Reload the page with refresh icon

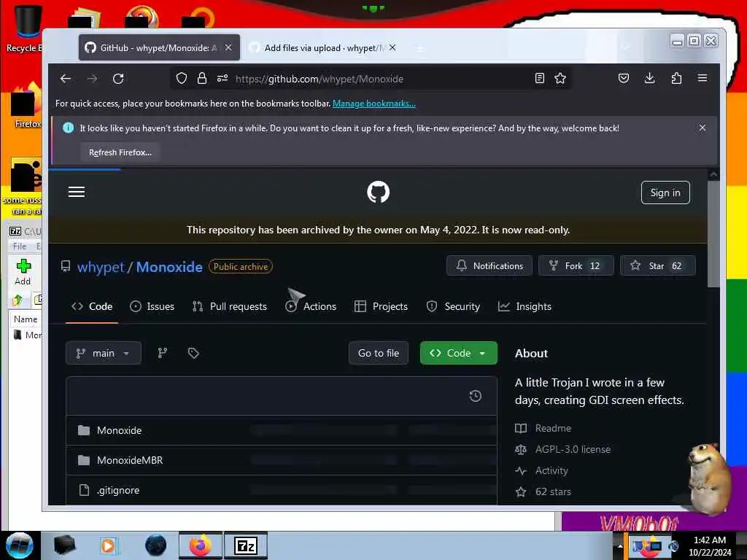[118, 79]
